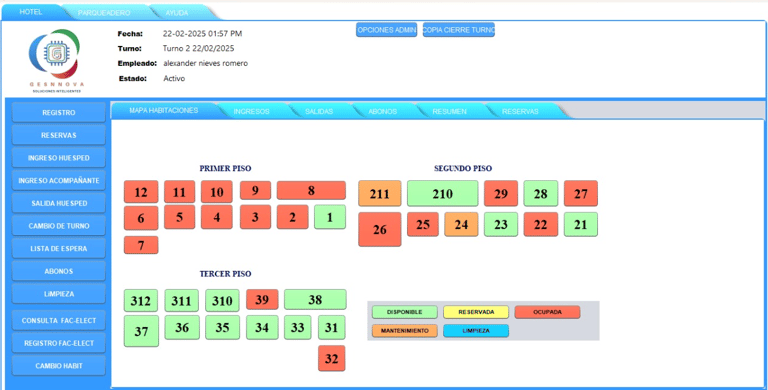The height and width of the screenshot is (390, 768).
Task: Click INGRESO ACOMPAÑANTE button
Action: coord(59,180)
